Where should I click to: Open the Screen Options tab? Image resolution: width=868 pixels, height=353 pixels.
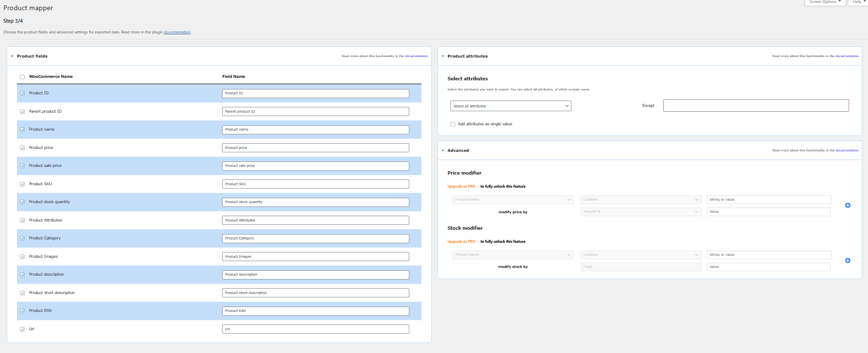coord(825,2)
